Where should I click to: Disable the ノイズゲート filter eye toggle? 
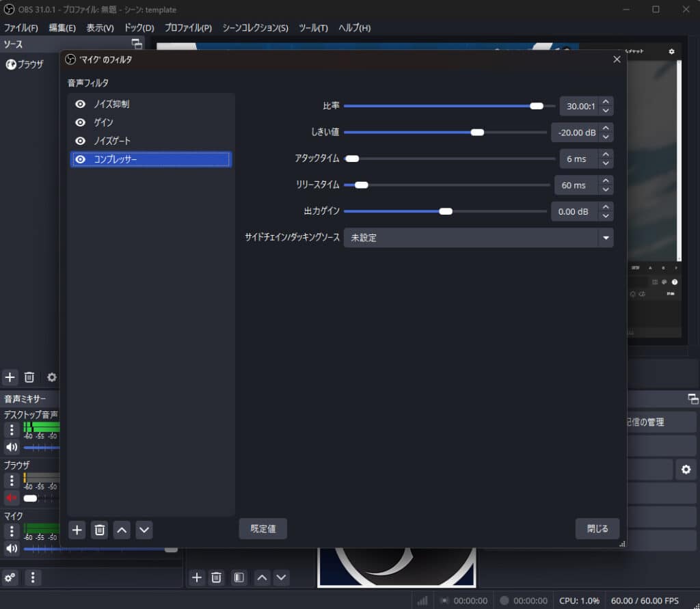81,141
